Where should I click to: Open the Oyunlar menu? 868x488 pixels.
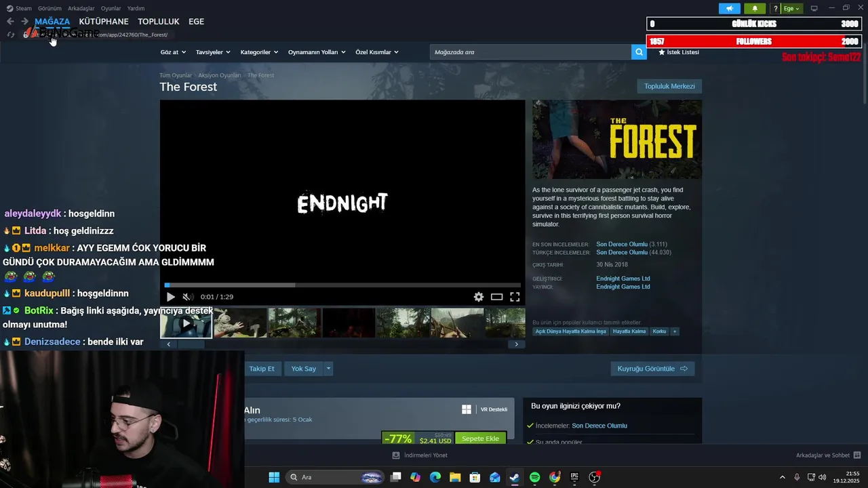pyautogui.click(x=111, y=8)
